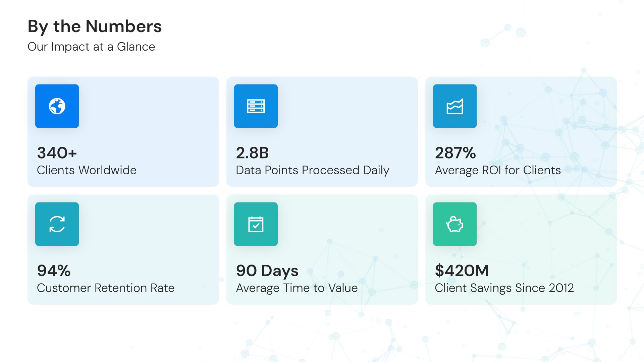Viewport: 644px width, 362px height.
Task: Select the "By the Numbers" heading
Action: 95,26
